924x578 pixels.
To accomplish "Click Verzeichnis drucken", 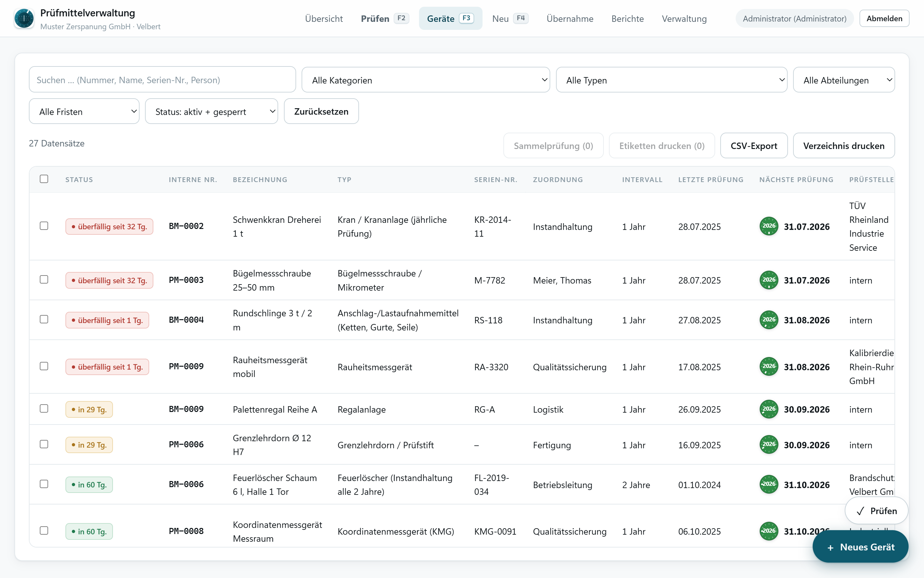I will click(x=844, y=146).
